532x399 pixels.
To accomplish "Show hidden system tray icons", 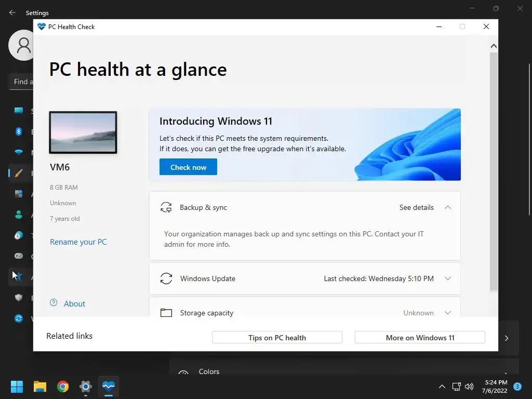I will (x=442, y=387).
